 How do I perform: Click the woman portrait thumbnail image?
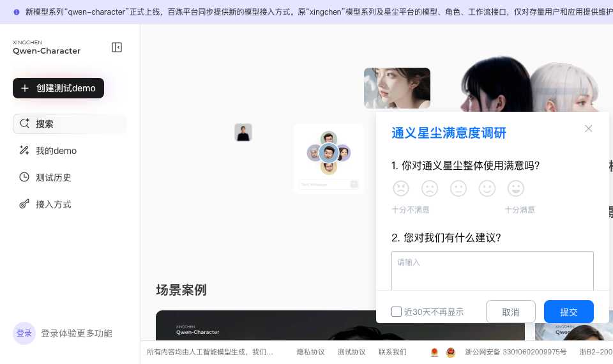click(397, 88)
